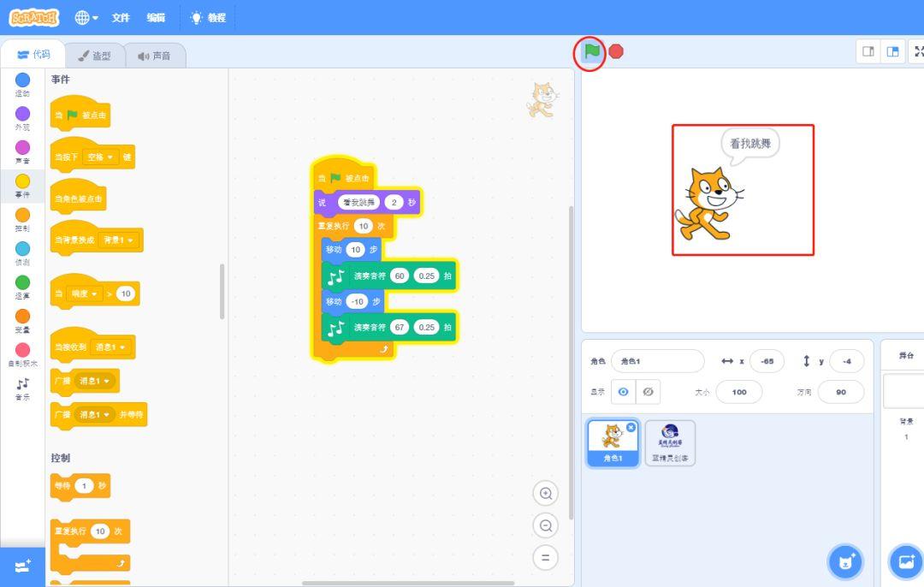The image size is (924, 587).
Task: Click palette block 当绿旗被点击
Action: (x=80, y=113)
